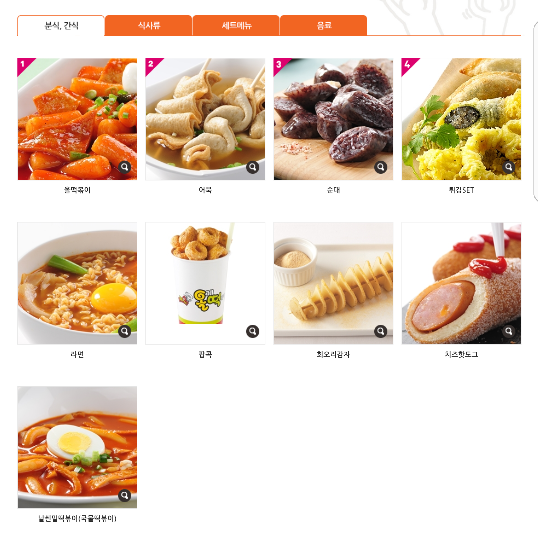
Task: Open the cup snack product thumbnail
Action: [205, 283]
